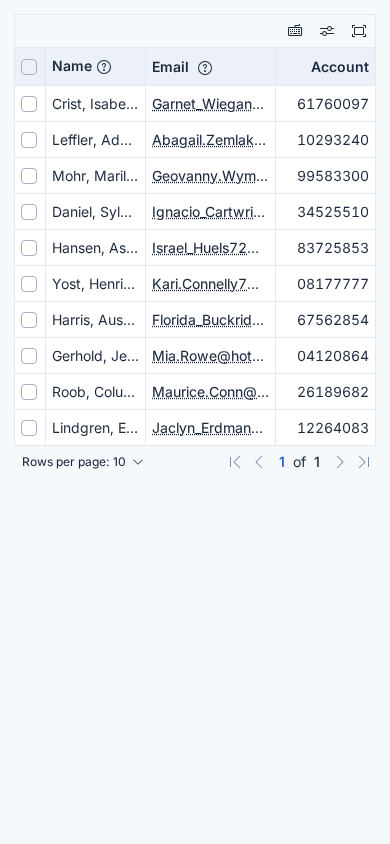This screenshot has height=844, width=390.
Task: Open the Garnet_Wiegan... email link
Action: [x=208, y=104]
